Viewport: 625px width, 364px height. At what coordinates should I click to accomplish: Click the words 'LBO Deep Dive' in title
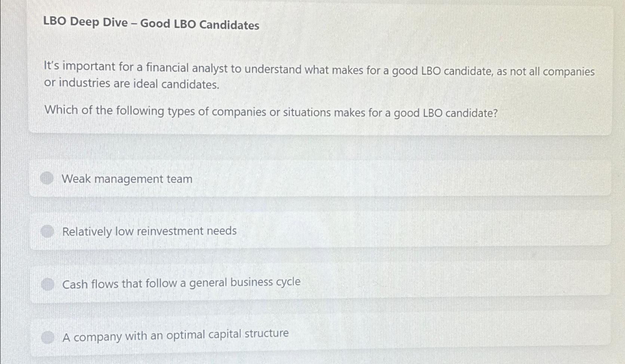[85, 22]
